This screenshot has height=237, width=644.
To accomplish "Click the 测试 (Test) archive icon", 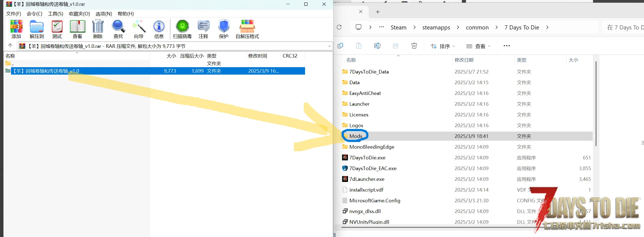I will pyautogui.click(x=57, y=29).
